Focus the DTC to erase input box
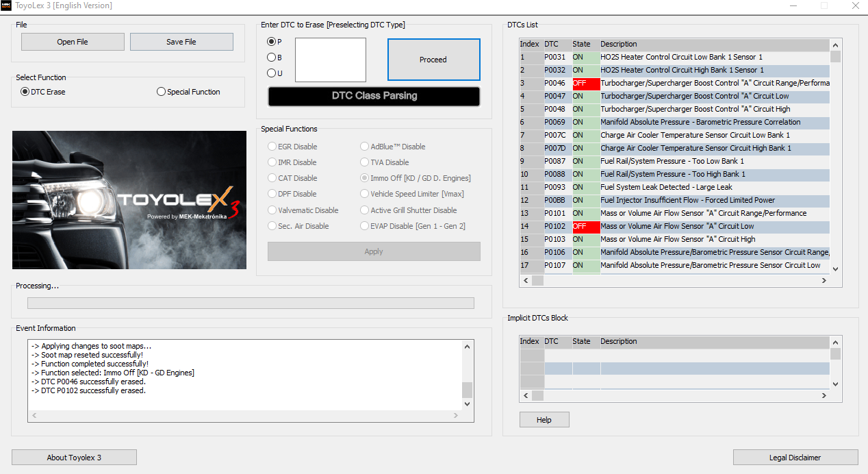This screenshot has width=868, height=474. [x=331, y=60]
